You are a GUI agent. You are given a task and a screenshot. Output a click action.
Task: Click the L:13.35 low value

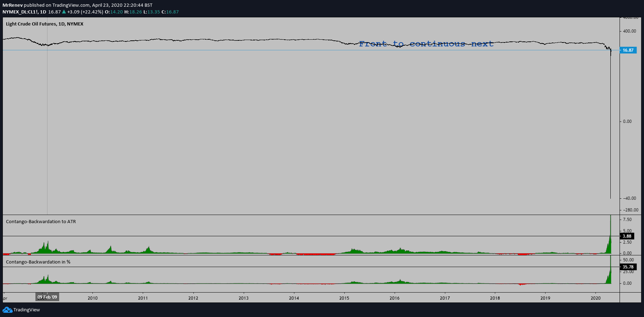(x=152, y=12)
